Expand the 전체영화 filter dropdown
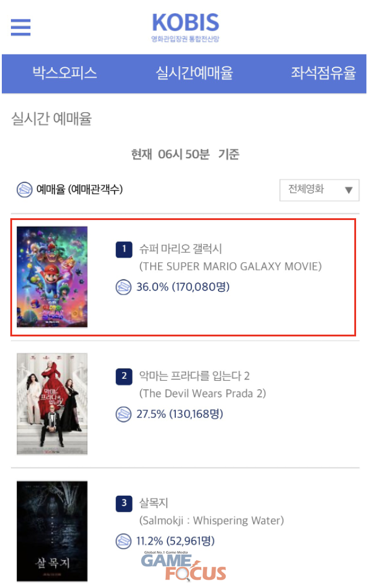 click(319, 190)
